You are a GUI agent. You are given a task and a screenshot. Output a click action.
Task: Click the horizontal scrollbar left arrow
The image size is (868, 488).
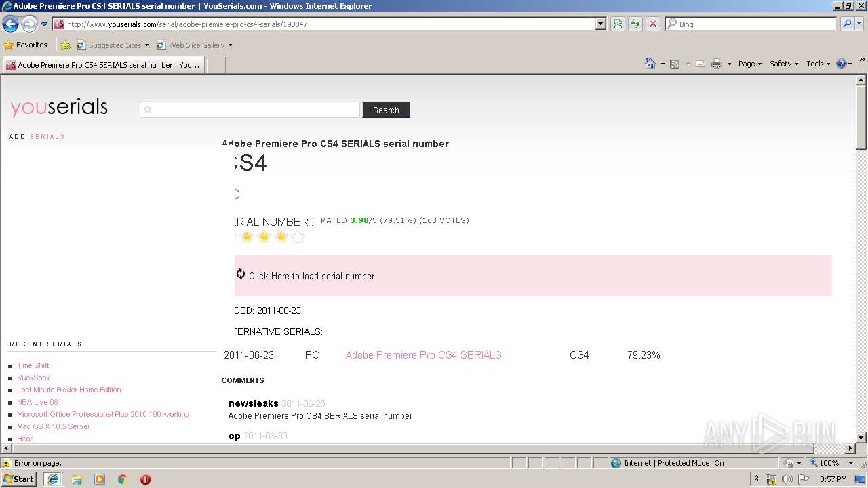pyautogui.click(x=6, y=449)
